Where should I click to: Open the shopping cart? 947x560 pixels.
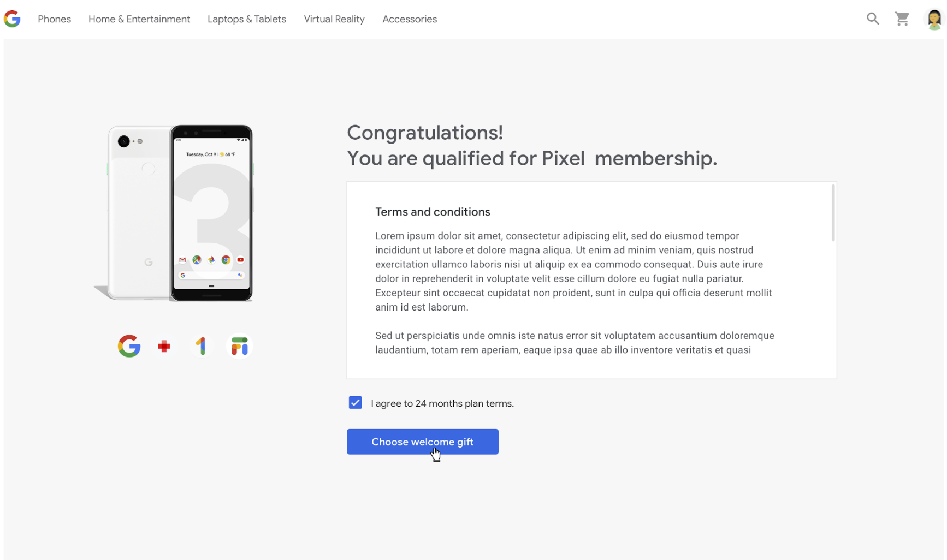click(902, 19)
